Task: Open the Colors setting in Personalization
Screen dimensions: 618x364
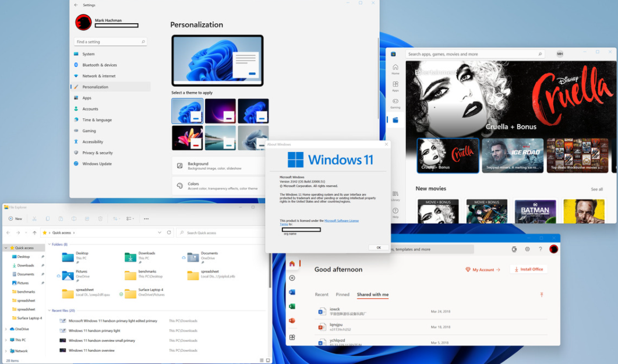Action: tap(219, 186)
